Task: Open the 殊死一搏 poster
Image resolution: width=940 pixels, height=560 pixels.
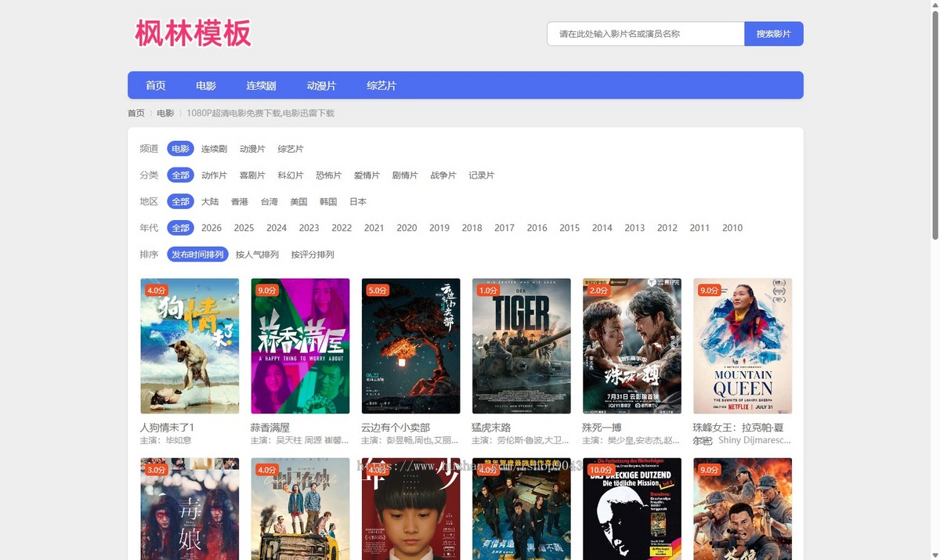Action: tap(632, 346)
